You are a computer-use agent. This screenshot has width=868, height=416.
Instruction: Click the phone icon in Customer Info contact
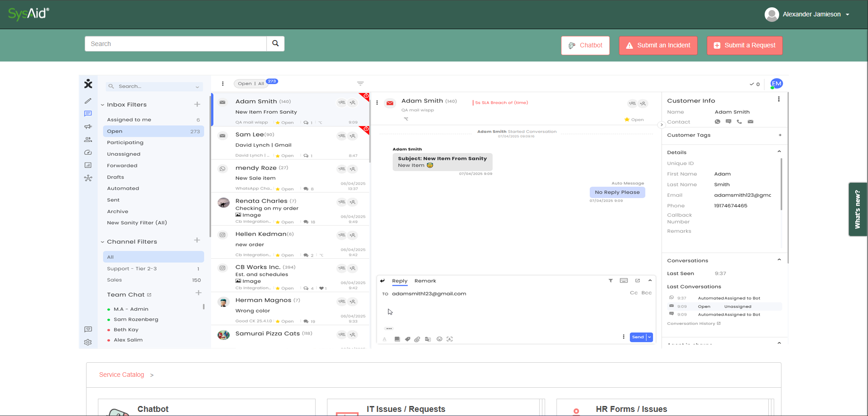[739, 122]
